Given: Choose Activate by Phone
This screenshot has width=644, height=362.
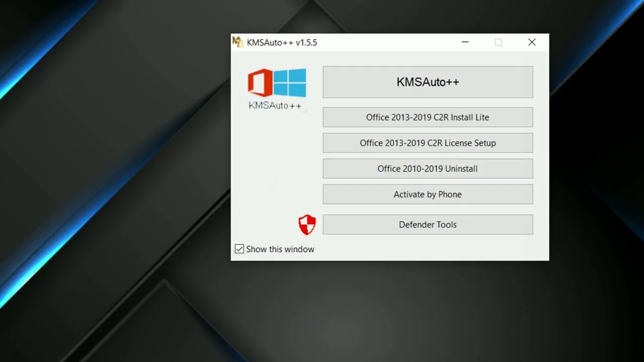Looking at the screenshot, I should click(x=428, y=194).
